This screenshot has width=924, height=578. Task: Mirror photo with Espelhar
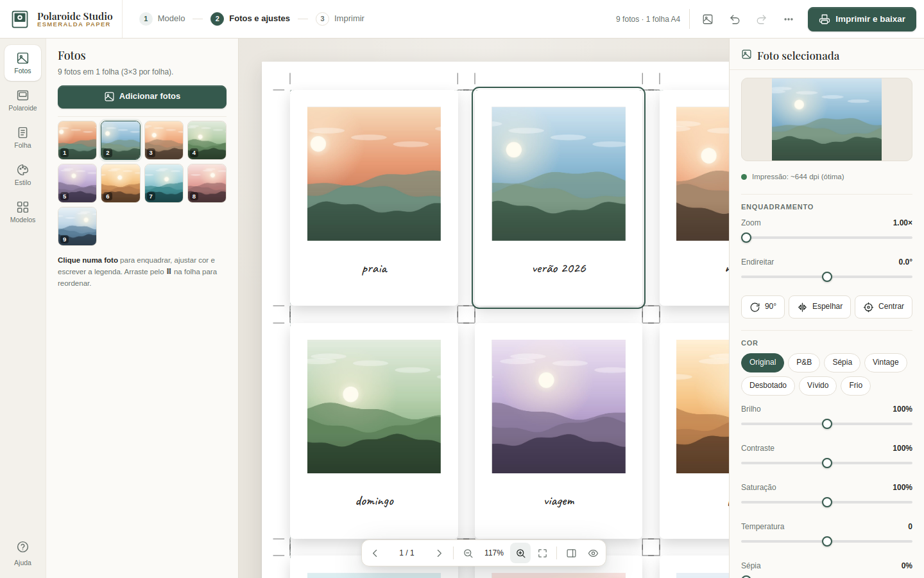pyautogui.click(x=820, y=307)
